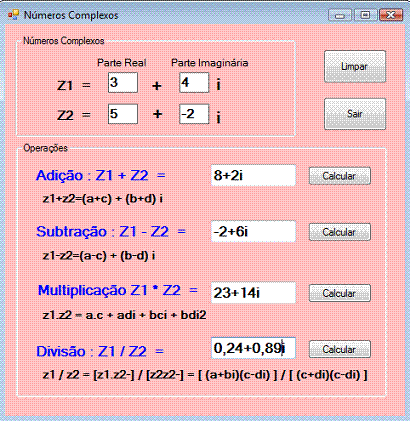Close the Números Complexos window

point(391,15)
